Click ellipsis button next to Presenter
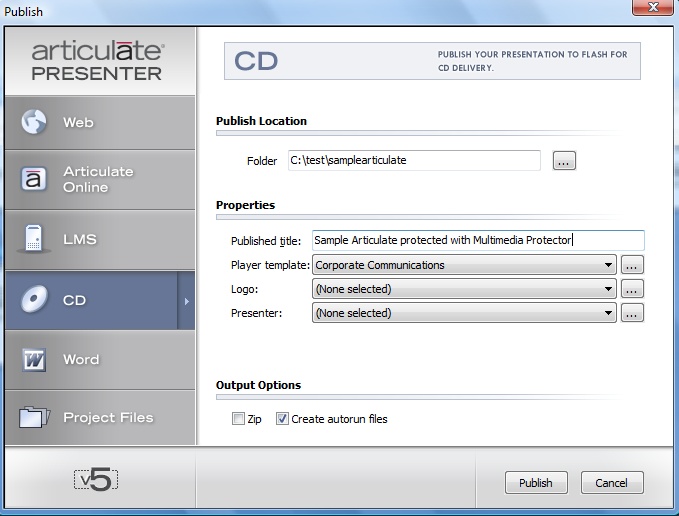 (632, 313)
